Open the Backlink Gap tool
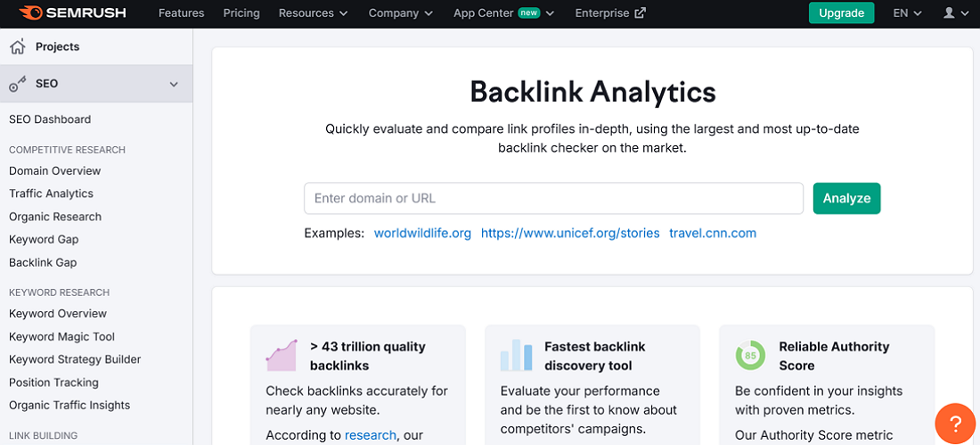Image resolution: width=980 pixels, height=445 pixels. tap(43, 263)
